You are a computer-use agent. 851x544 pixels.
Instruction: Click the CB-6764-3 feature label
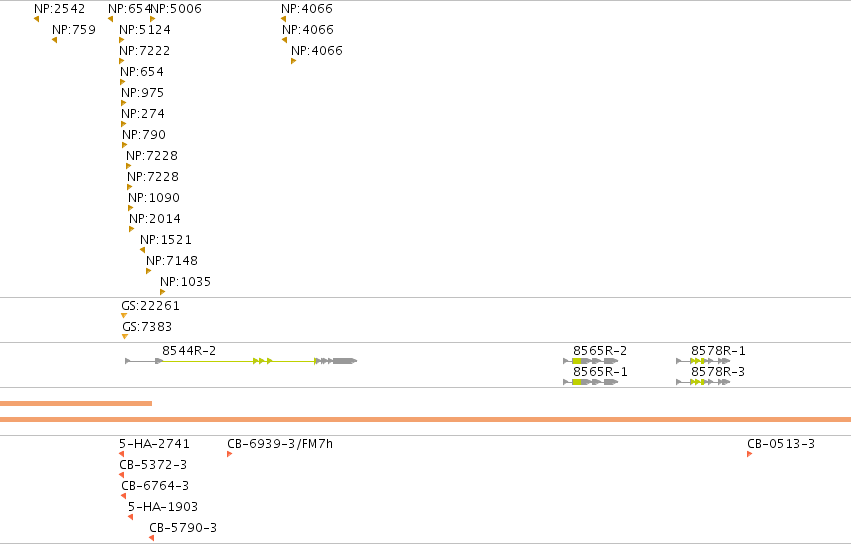point(155,486)
